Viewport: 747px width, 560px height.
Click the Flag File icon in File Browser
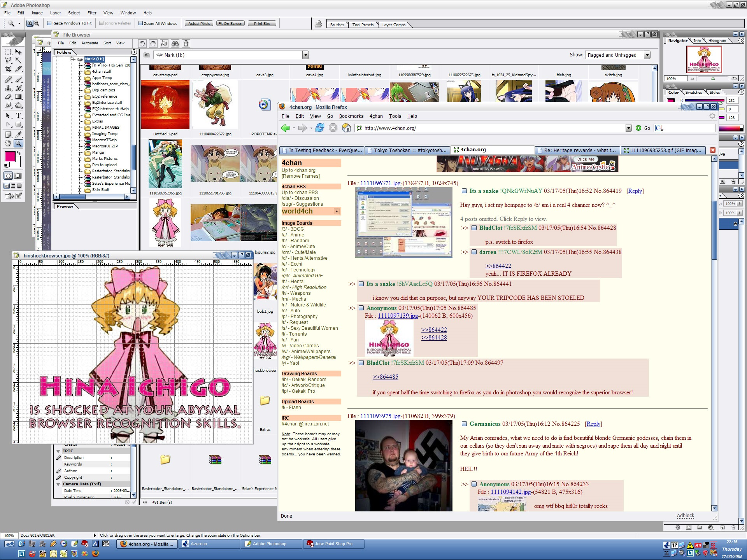[164, 44]
